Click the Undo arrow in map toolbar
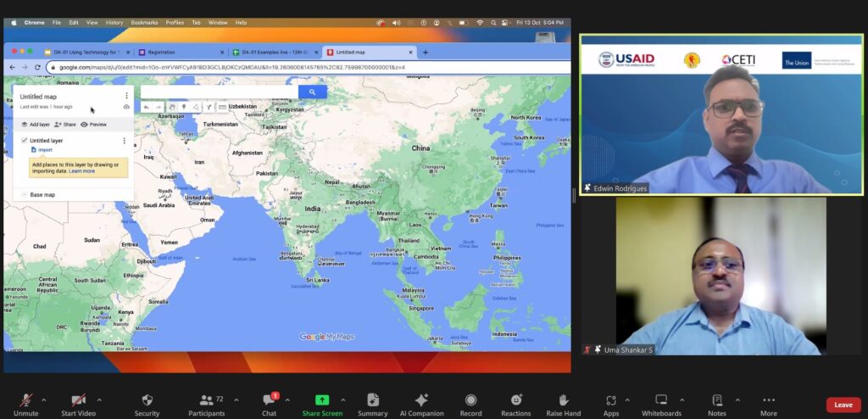 (x=147, y=107)
